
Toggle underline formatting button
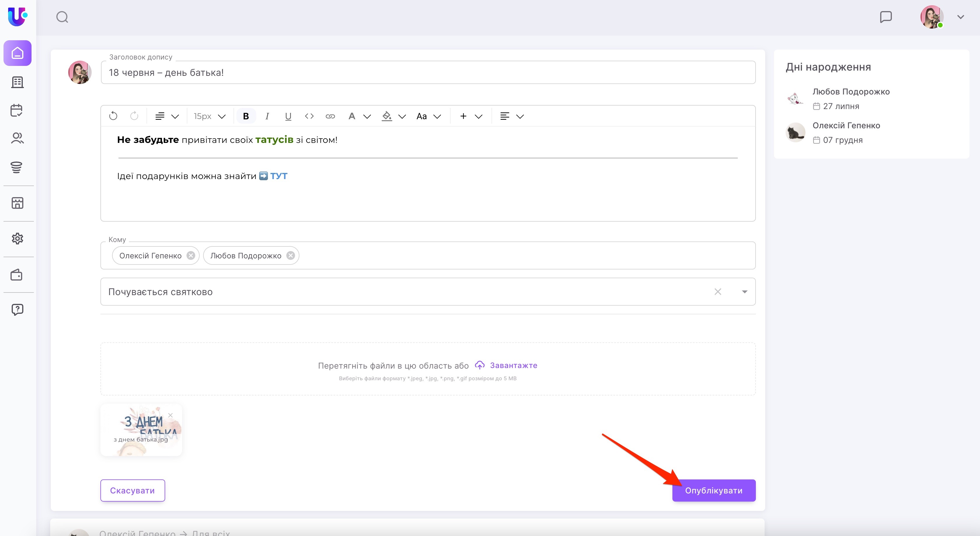288,116
